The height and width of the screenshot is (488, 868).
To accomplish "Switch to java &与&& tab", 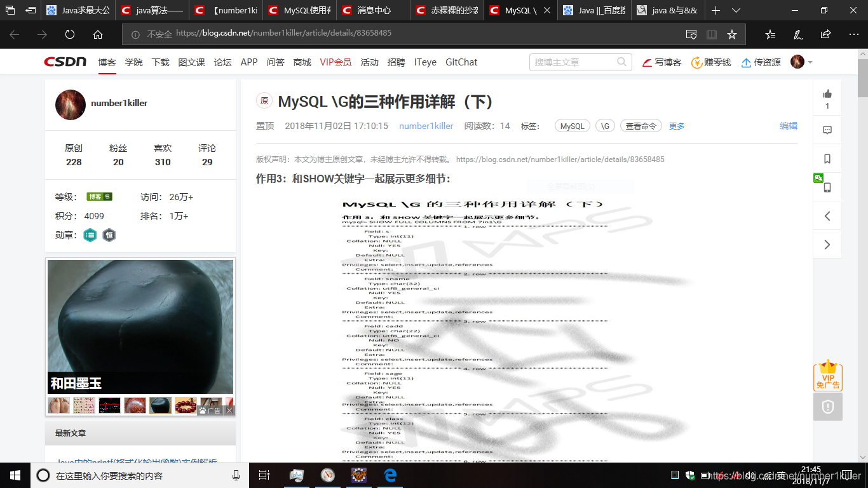I will (667, 10).
